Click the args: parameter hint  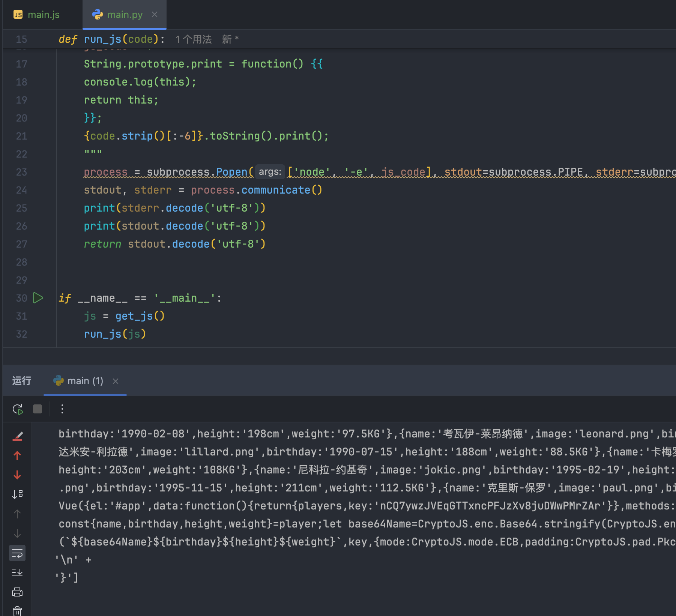pyautogui.click(x=270, y=172)
